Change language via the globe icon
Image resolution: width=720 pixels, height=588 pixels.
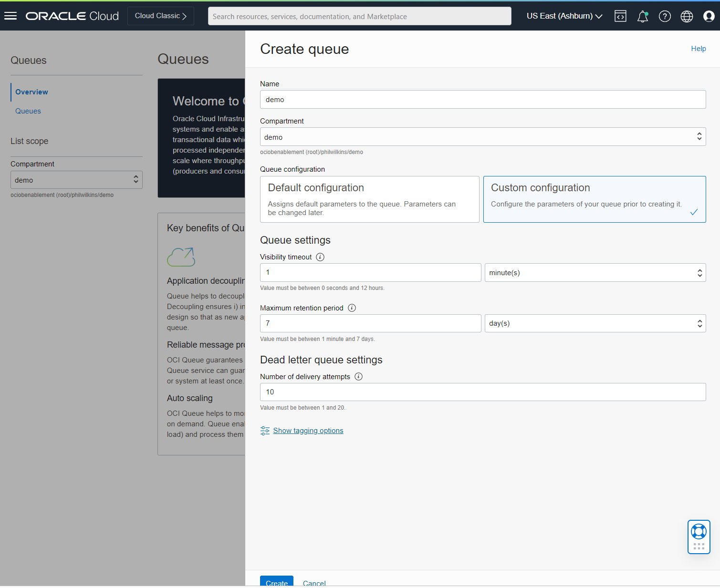click(686, 16)
